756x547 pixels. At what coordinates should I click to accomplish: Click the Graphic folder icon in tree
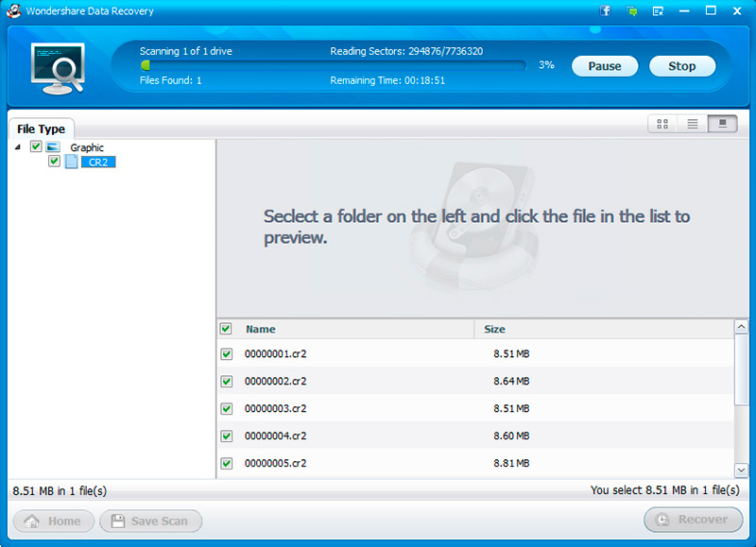click(53, 147)
